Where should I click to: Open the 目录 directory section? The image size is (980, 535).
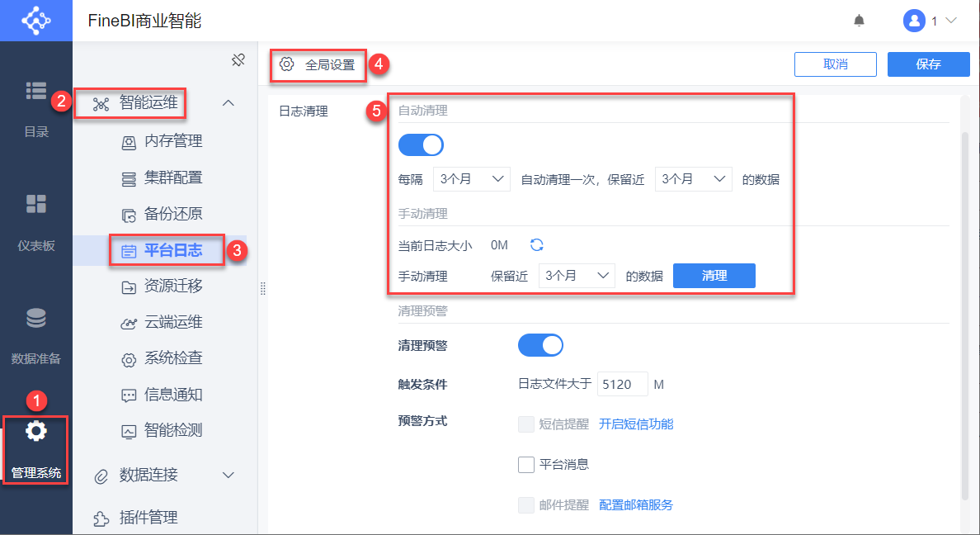pyautogui.click(x=36, y=107)
